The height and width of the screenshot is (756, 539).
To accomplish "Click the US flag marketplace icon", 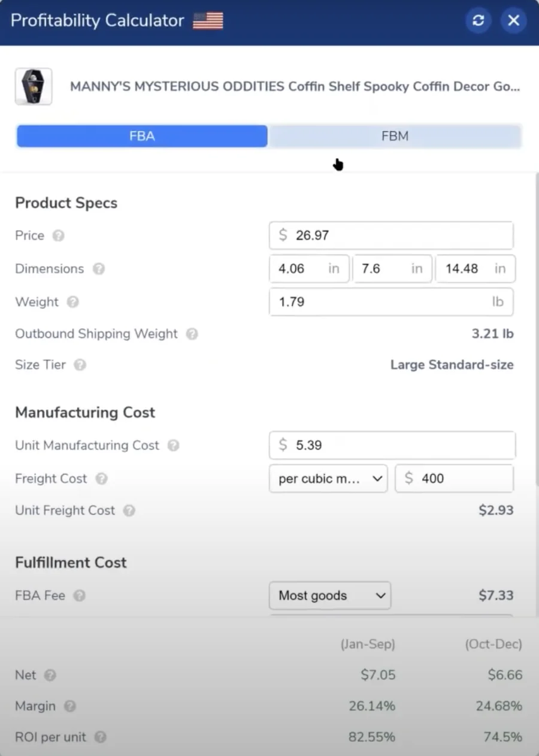I will coord(208,21).
